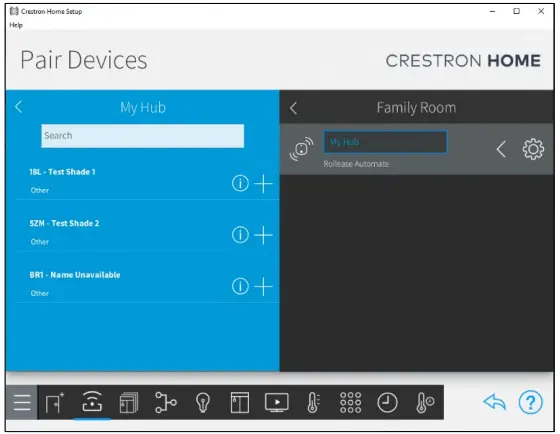Open the thermometer with clock icon
Viewport: 560px width, 434px height.
click(x=425, y=403)
